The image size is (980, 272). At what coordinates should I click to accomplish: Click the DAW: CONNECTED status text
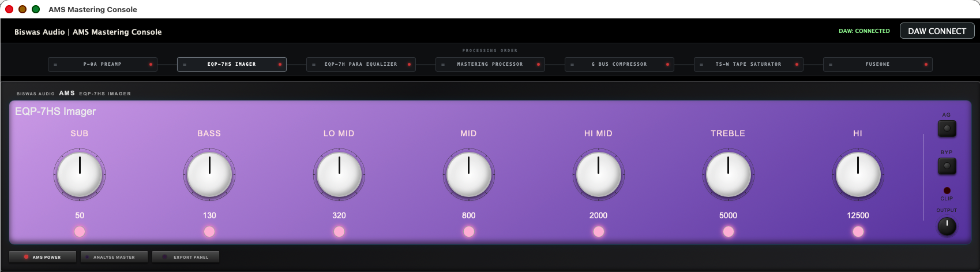(864, 31)
